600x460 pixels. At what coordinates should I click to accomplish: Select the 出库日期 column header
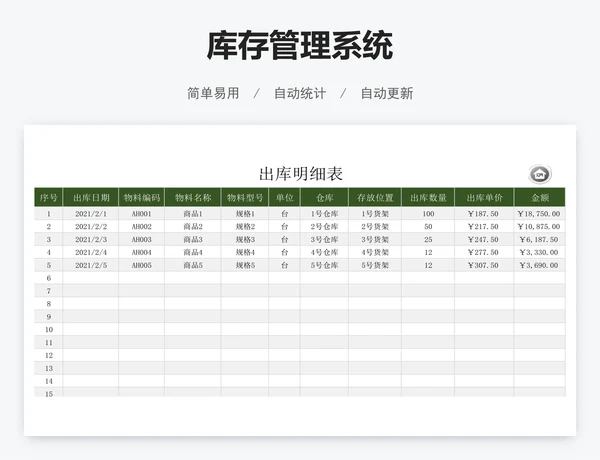click(x=91, y=197)
